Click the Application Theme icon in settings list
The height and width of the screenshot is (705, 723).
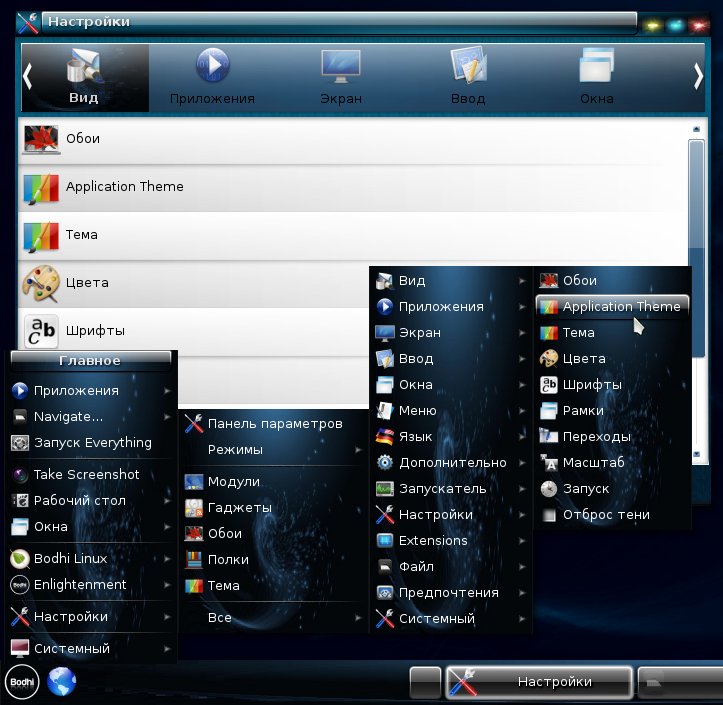(41, 188)
